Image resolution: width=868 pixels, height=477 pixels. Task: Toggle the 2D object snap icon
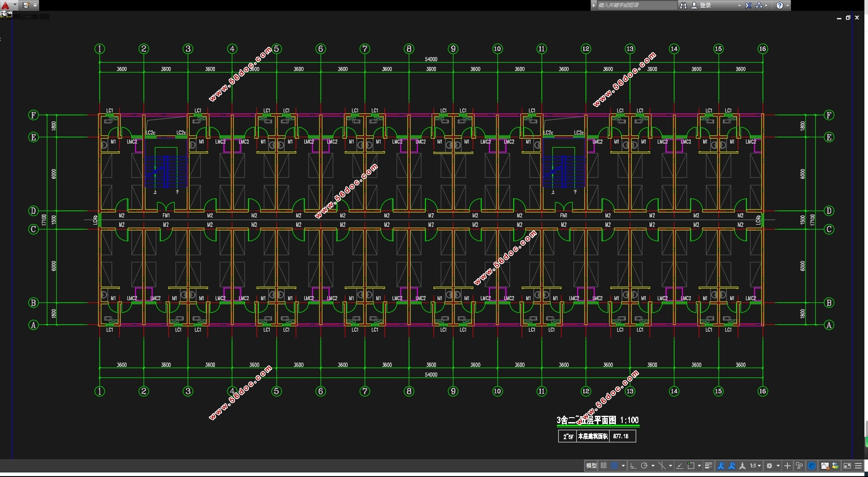(x=691, y=466)
